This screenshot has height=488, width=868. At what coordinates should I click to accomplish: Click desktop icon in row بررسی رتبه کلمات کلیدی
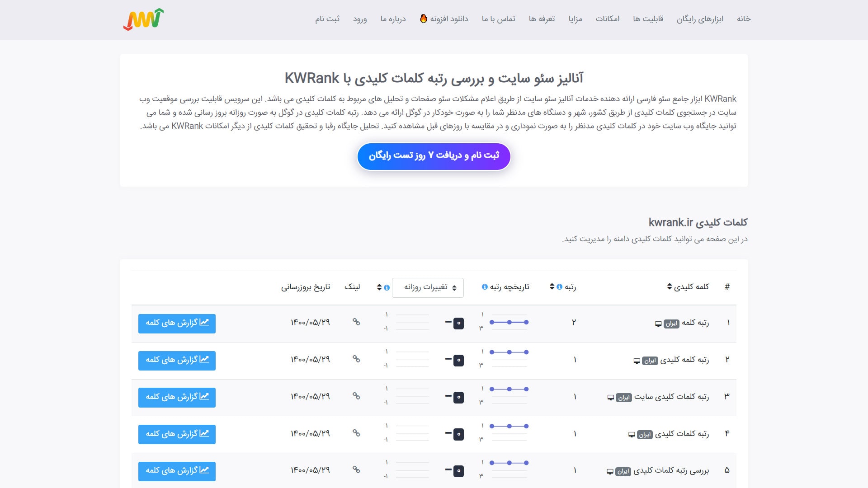coord(610,471)
